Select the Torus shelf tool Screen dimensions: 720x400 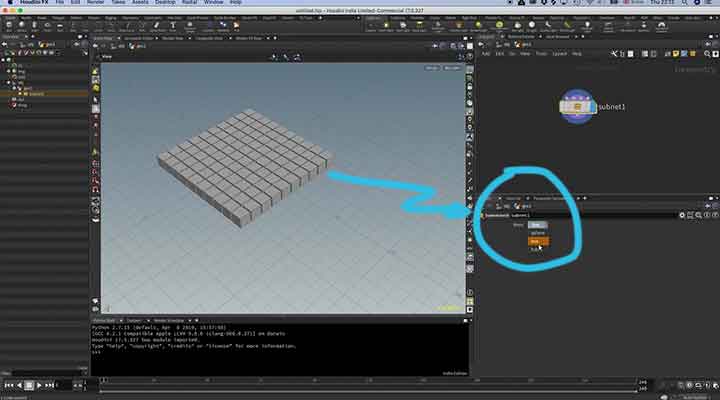(x=47, y=27)
